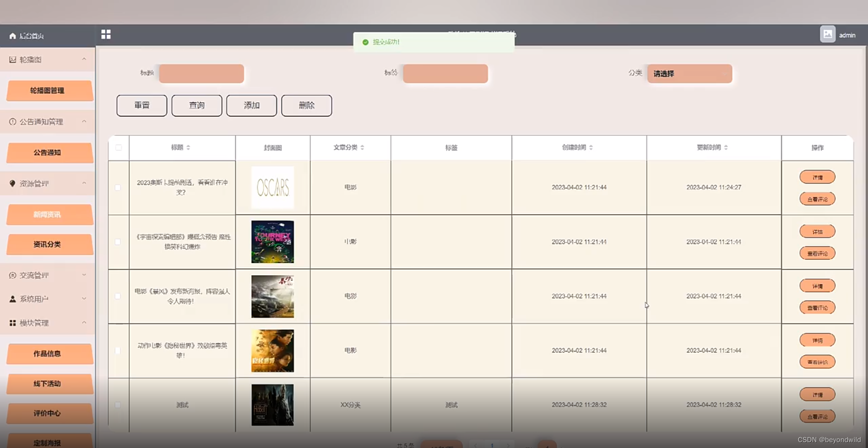Click the sidebar collapse grid icon in top bar

[106, 34]
